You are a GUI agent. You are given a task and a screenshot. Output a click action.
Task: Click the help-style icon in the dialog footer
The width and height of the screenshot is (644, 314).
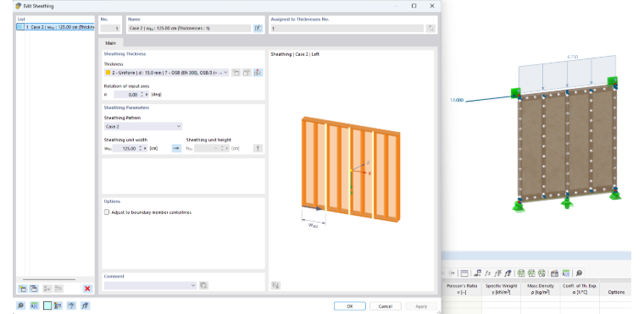coord(72,306)
